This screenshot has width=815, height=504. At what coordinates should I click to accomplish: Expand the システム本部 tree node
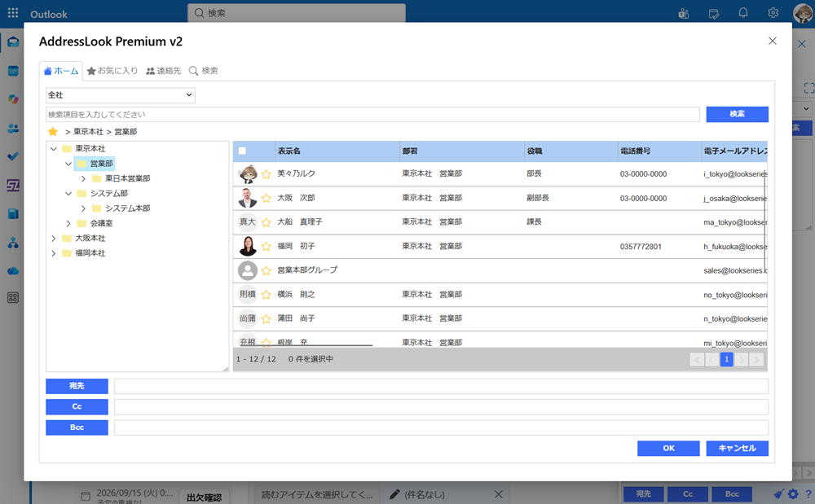83,208
